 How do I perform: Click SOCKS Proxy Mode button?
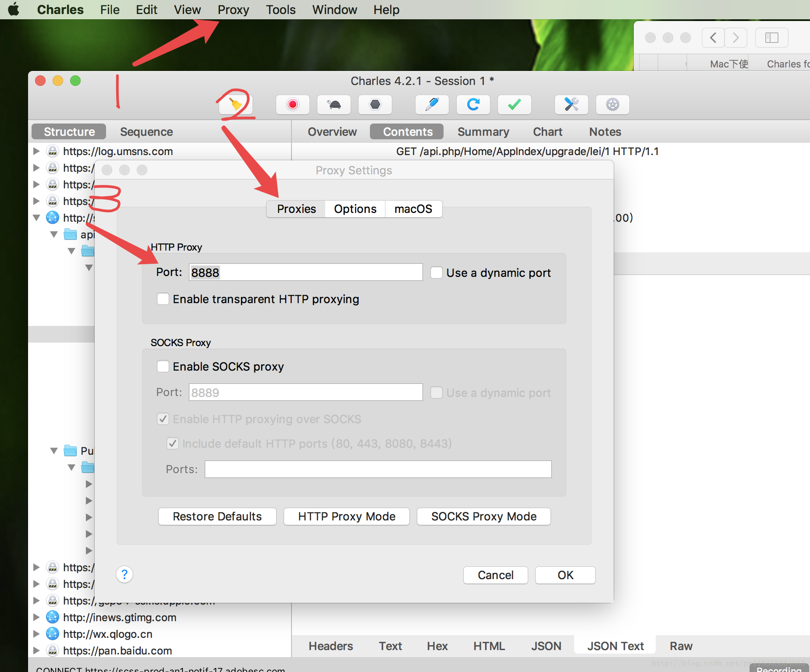click(484, 516)
